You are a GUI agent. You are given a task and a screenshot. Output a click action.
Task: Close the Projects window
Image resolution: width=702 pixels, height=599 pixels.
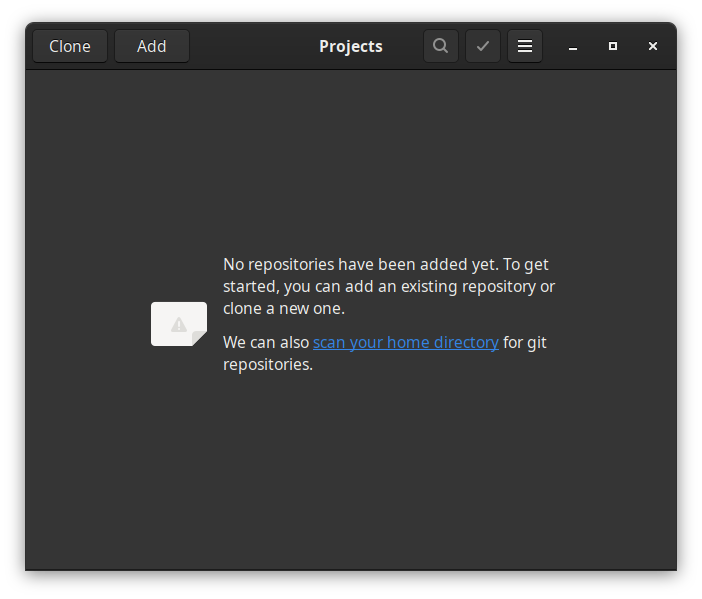[653, 47]
